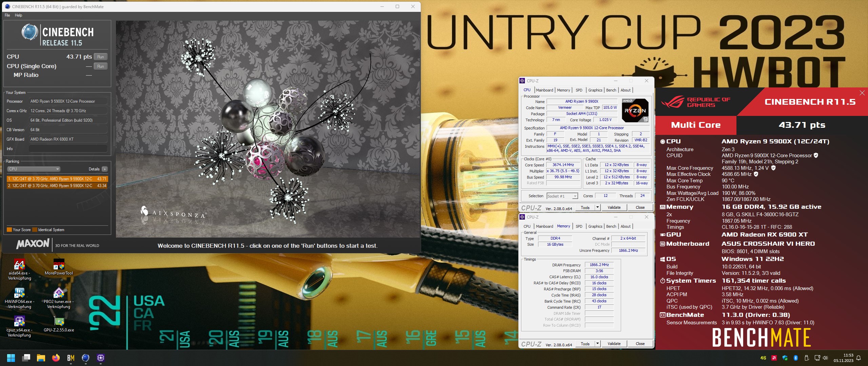Click Close button in upper CPU-Z window
Screen dimensions: 868x366
(640, 207)
